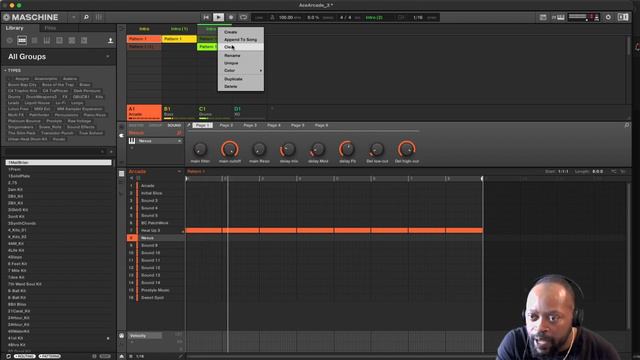Open parameter Page 2 tab

pyautogui.click(x=227, y=125)
